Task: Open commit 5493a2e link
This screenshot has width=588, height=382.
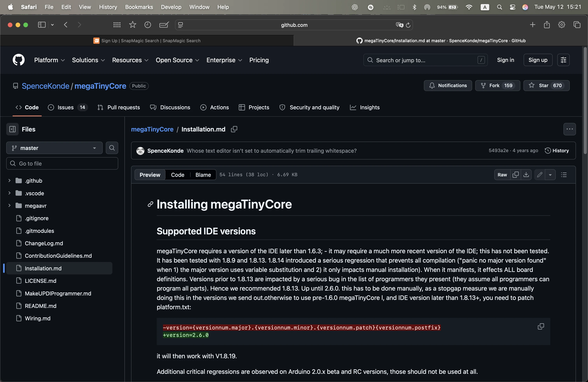Action: [x=498, y=151]
